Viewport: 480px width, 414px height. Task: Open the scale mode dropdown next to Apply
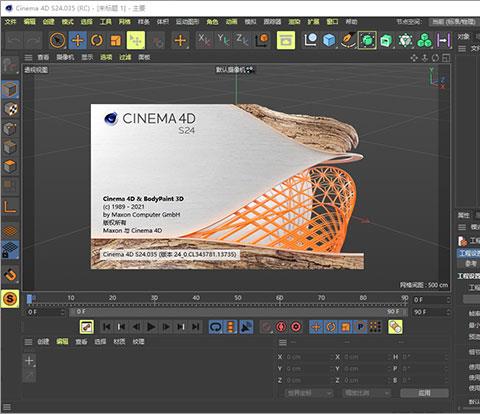[x=367, y=393]
